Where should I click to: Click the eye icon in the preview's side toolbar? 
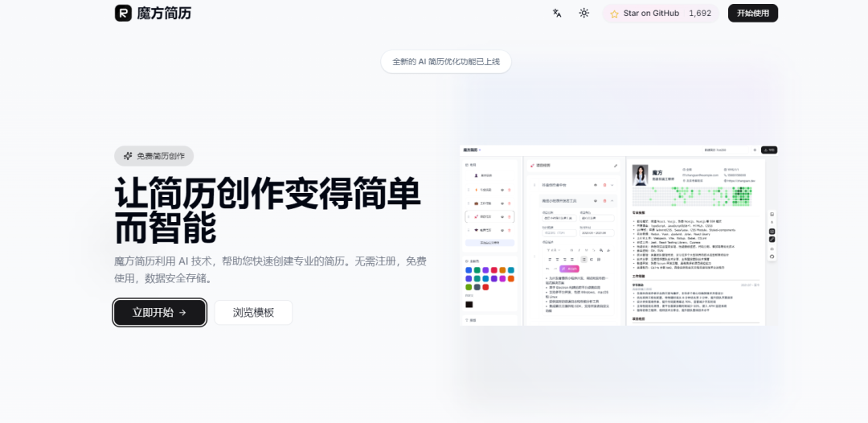(772, 248)
